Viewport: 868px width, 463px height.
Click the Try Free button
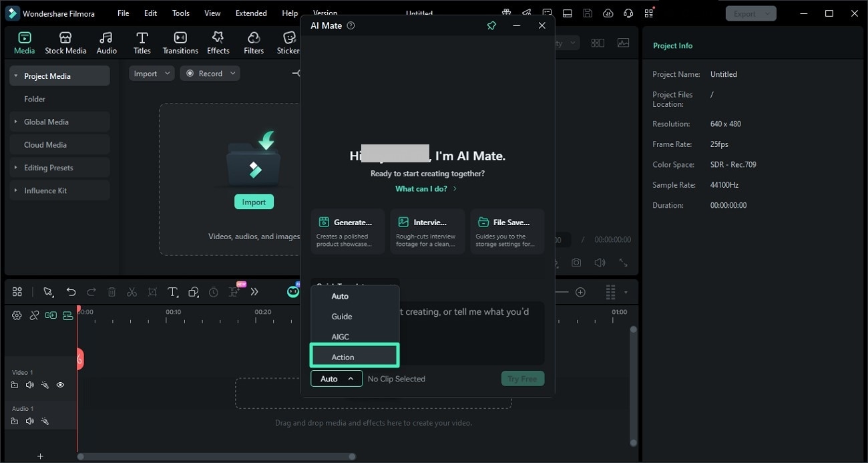click(523, 379)
